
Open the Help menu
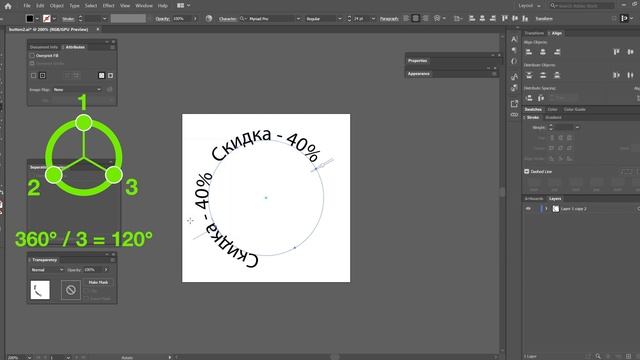point(163,6)
